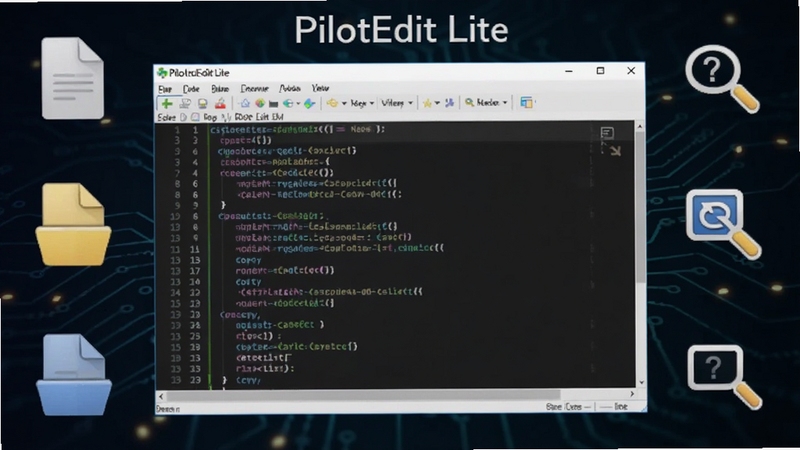Click horizontal scrollbar left arrow
Screen dimensions: 800x450
click(161, 395)
